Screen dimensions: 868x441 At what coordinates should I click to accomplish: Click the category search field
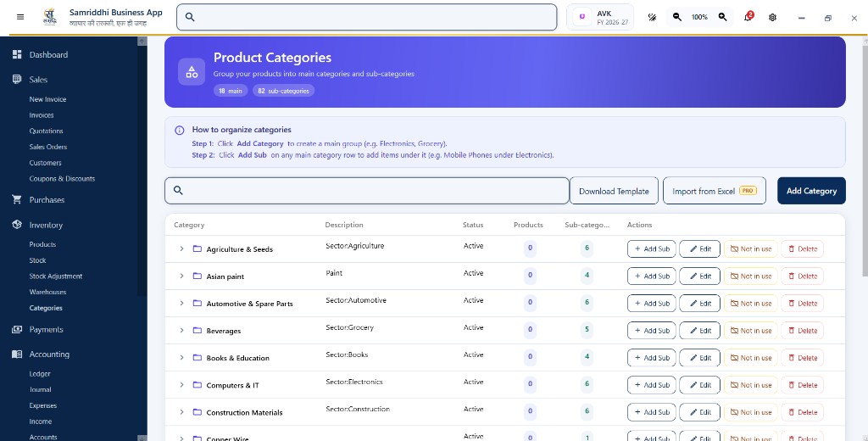pos(367,191)
